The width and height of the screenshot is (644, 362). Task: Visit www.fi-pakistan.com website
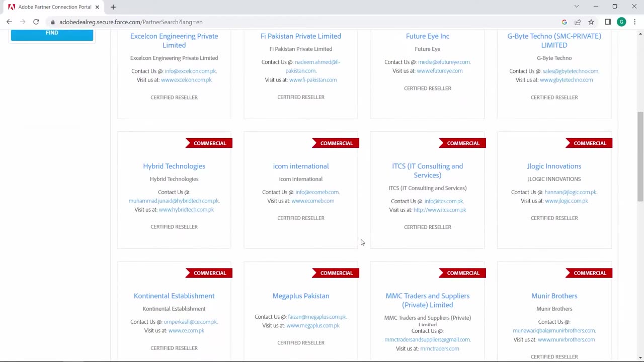[x=313, y=80]
